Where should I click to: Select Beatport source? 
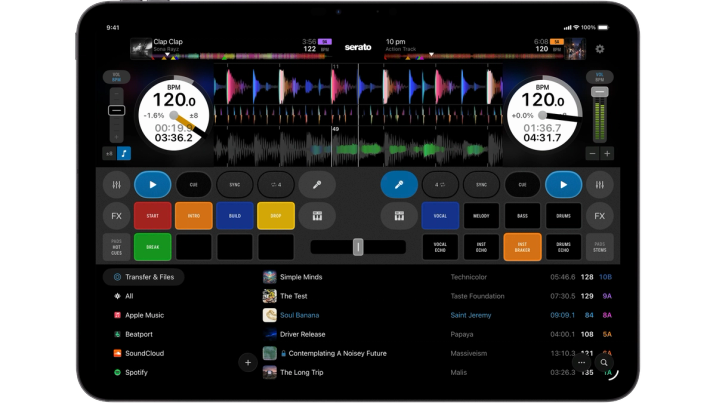coord(133,335)
